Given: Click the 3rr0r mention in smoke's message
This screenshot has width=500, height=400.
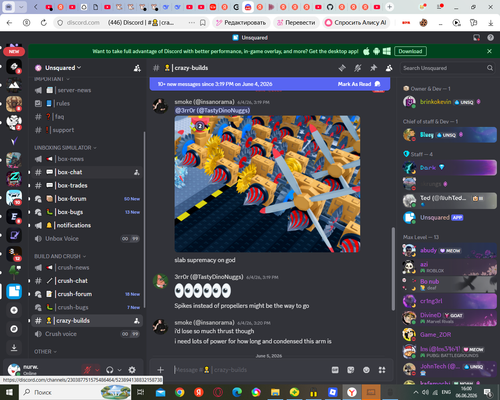Looking at the screenshot, I should tap(212, 110).
